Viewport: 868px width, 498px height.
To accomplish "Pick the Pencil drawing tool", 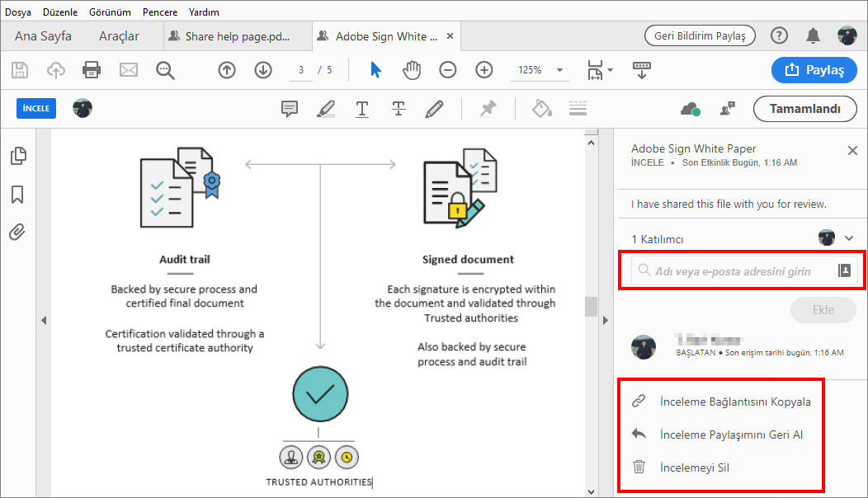I will (435, 109).
